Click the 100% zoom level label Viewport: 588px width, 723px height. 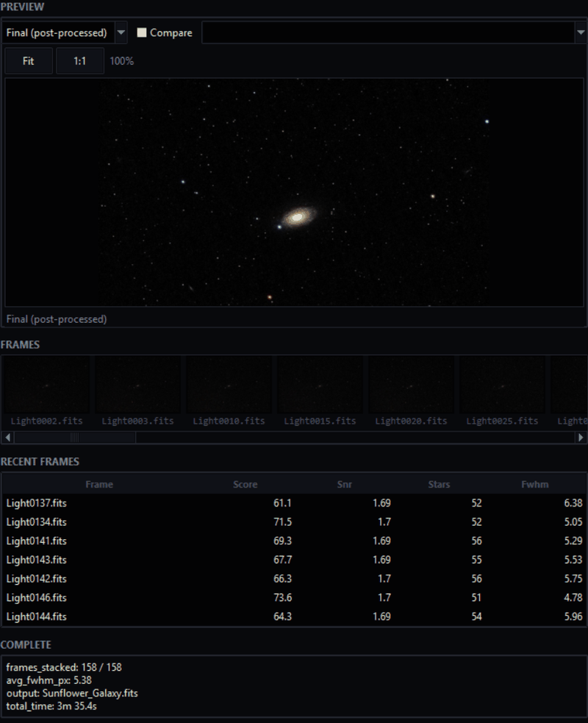122,61
